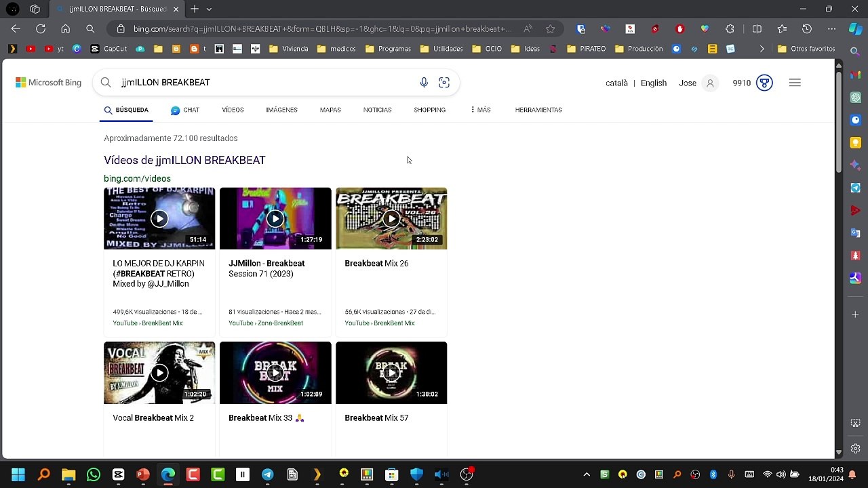
Task: Switch to the MAPAS tab
Action: click(330, 110)
